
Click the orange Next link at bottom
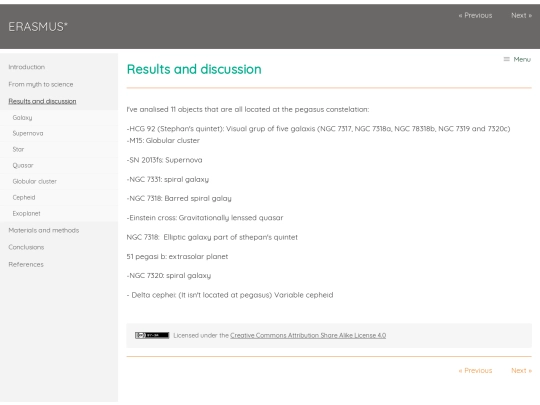click(x=521, y=371)
